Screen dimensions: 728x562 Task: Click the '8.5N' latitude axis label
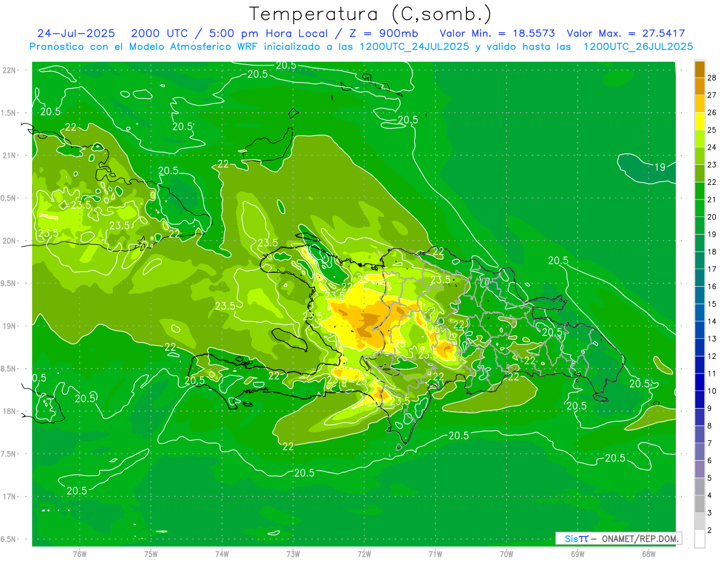pos(9,369)
